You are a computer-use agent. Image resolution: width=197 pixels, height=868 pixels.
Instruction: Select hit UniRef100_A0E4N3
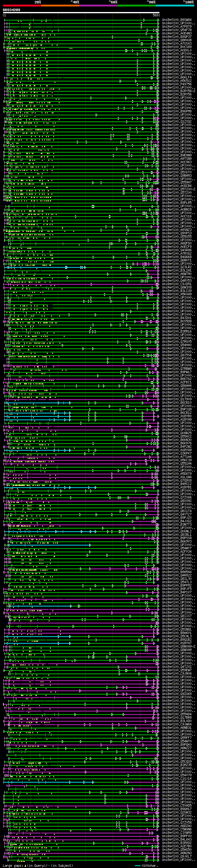(x=177, y=33)
